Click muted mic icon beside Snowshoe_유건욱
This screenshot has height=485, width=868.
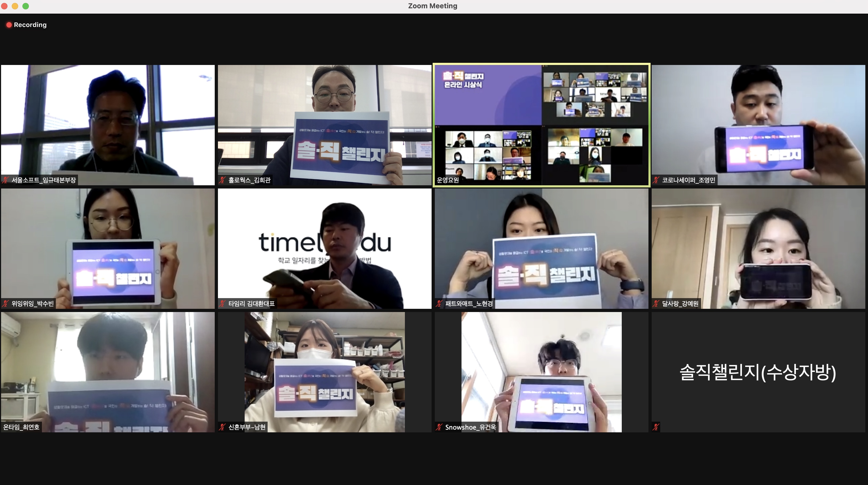[439, 427]
